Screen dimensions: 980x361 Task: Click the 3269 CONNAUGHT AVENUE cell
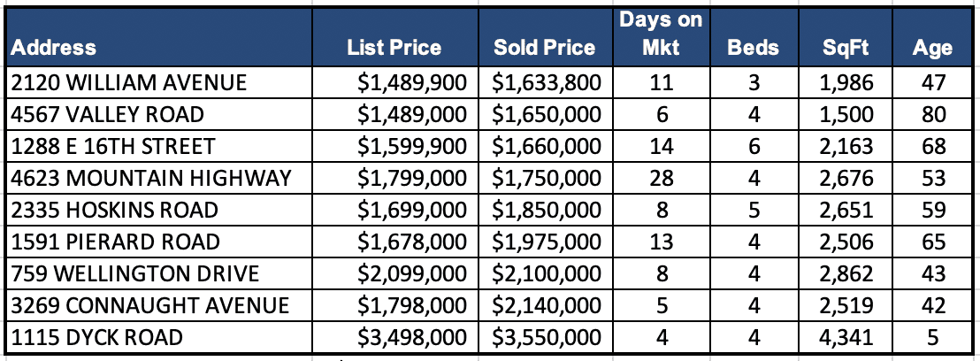pyautogui.click(x=151, y=306)
